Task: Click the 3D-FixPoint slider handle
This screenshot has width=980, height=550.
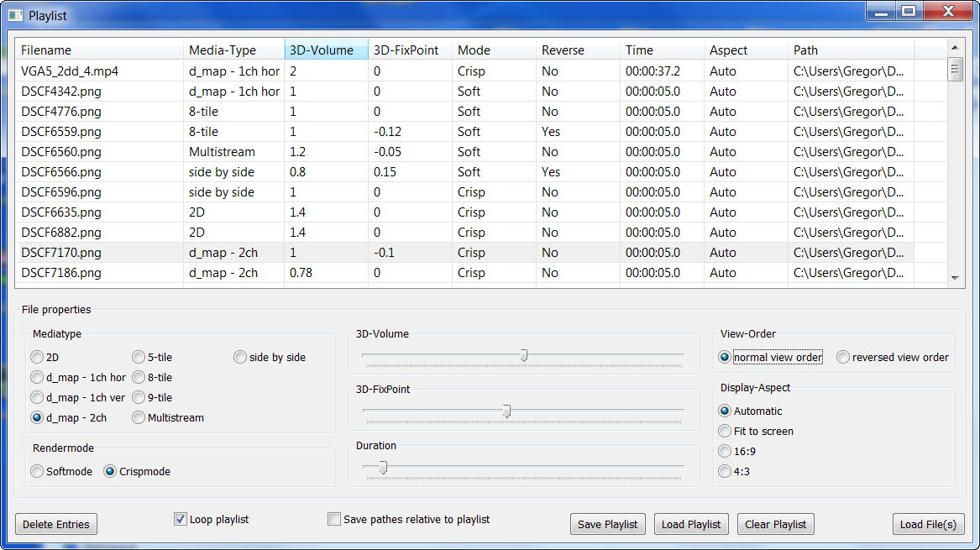Action: 507,411
